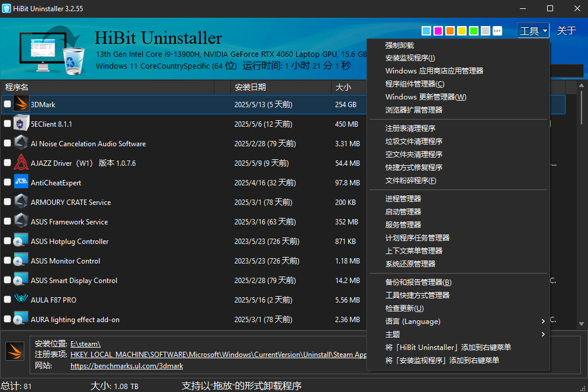Open the 关于 button

click(566, 31)
